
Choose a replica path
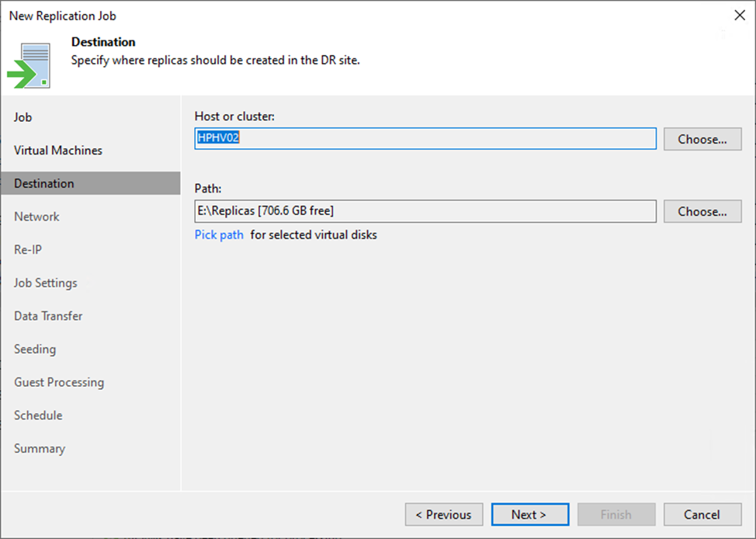[x=702, y=211]
